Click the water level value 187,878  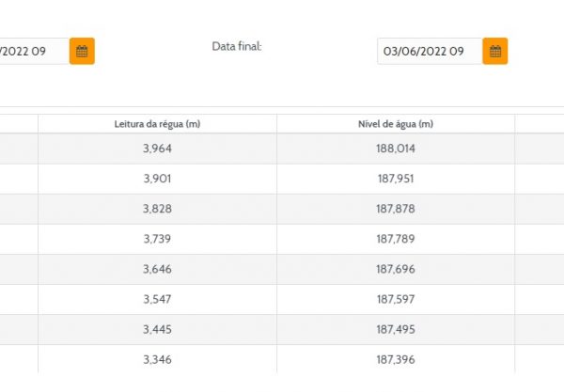395,209
